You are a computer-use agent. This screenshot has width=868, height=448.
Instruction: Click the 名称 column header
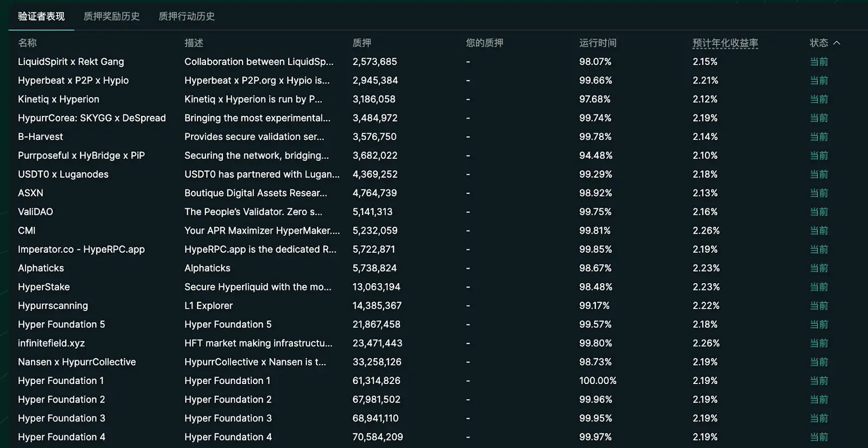pos(27,43)
